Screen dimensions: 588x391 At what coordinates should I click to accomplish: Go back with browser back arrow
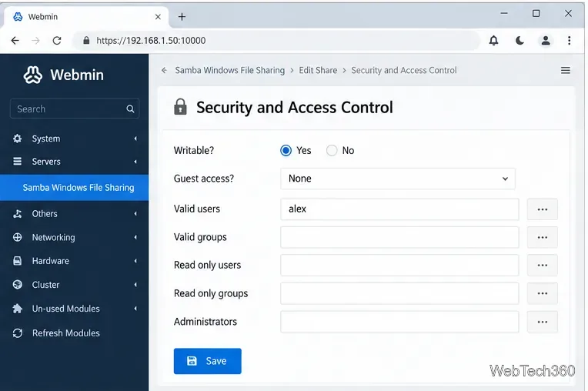(x=15, y=41)
